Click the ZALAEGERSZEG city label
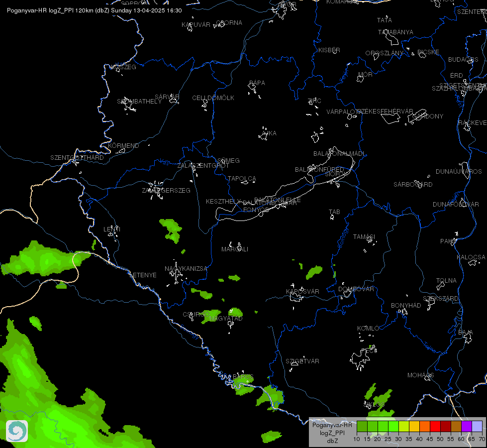The image size is (487, 448). [166, 190]
